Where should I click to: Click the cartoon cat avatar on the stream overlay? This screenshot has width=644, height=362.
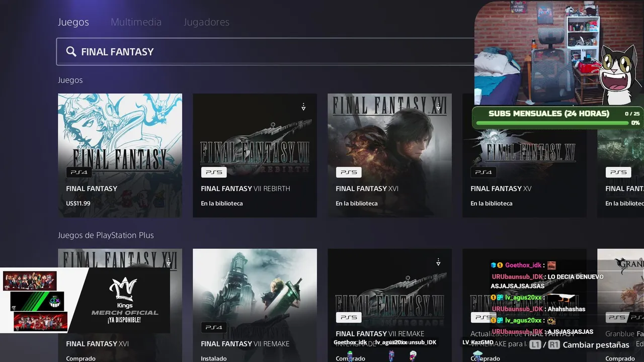click(618, 74)
